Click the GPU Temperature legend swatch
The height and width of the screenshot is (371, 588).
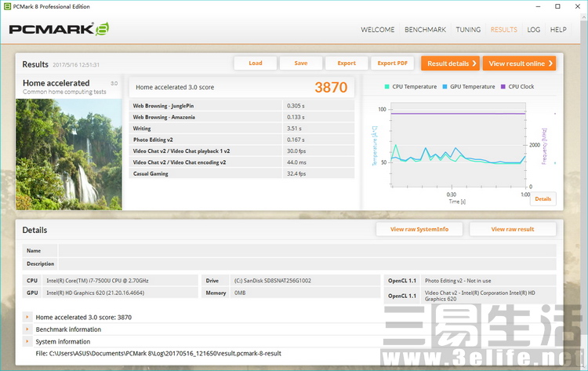coord(445,86)
